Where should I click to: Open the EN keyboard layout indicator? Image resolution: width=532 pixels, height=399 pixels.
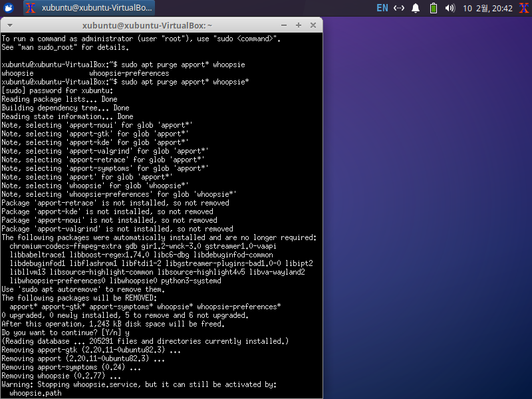tap(382, 8)
